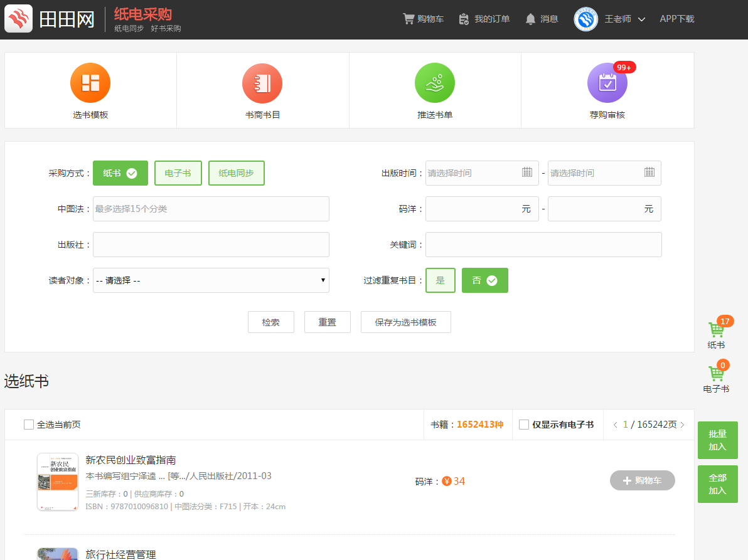Click 保存为选书模板 button

click(x=405, y=322)
